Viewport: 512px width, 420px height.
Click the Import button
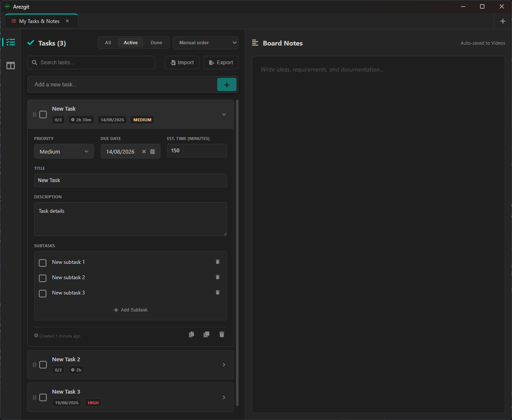click(182, 63)
